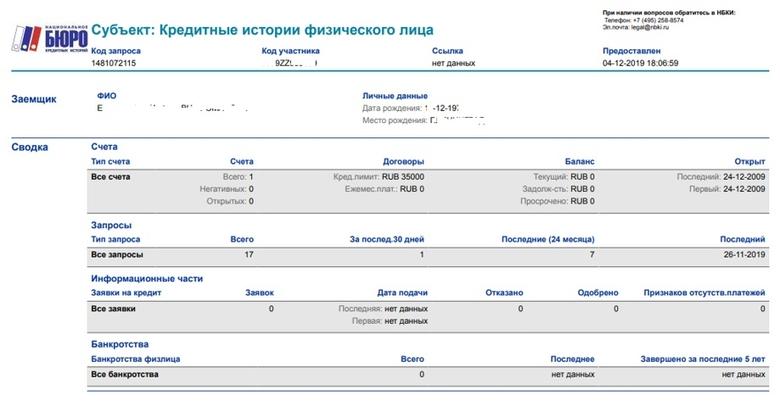Click the 'Заявки на кредит' header

tap(126, 293)
